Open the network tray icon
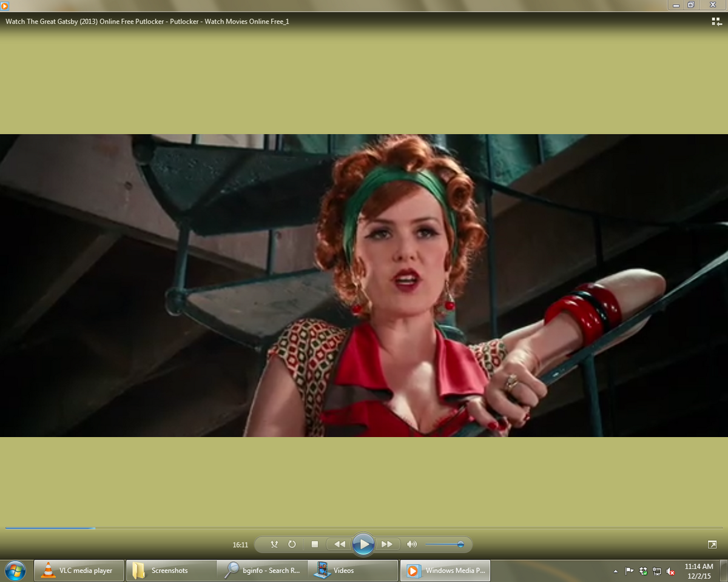The width and height of the screenshot is (728, 582). 657,571
